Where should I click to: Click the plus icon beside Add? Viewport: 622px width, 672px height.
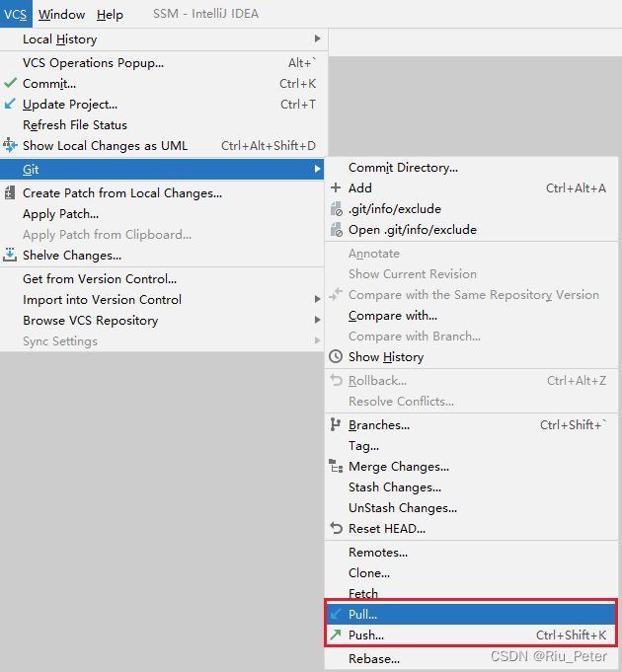click(336, 187)
